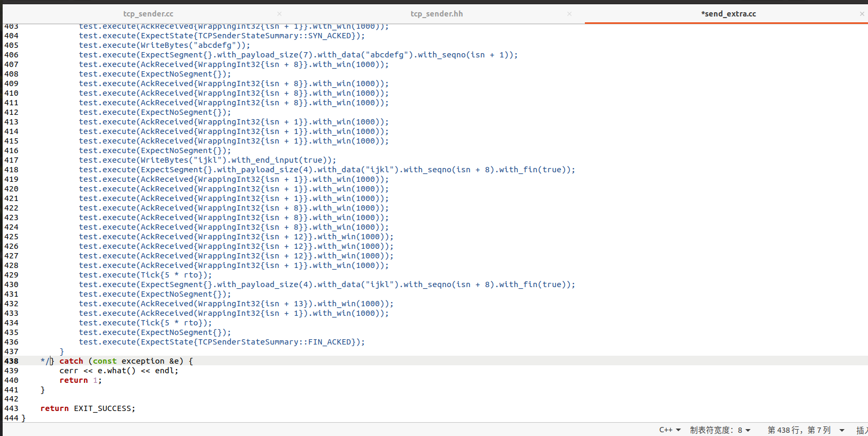Viewport: 868px width, 436px height.
Task: Switch to the tcp_sender.cc tab
Action: 148,14
